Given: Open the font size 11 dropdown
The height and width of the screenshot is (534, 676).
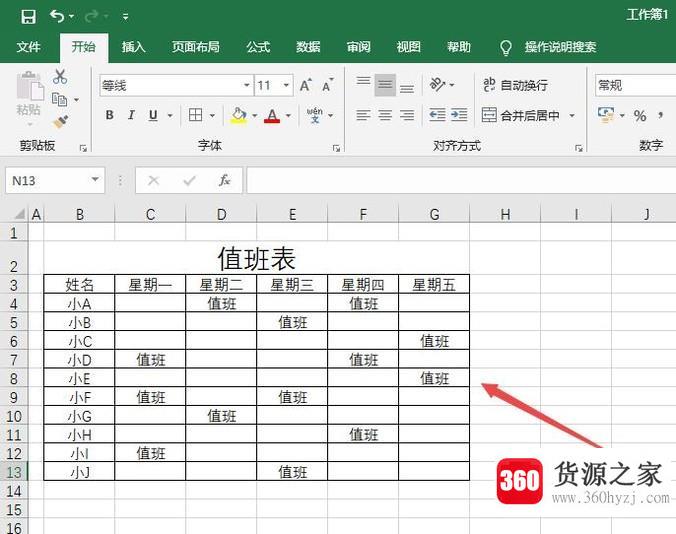Looking at the screenshot, I should (286, 85).
